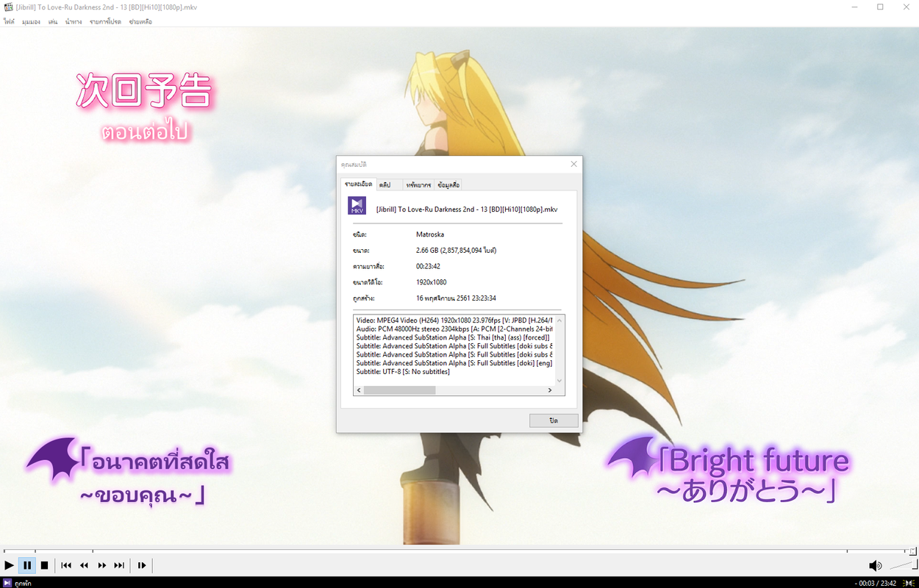Close the properties dialog with the X
919x588 pixels.
coord(574,164)
